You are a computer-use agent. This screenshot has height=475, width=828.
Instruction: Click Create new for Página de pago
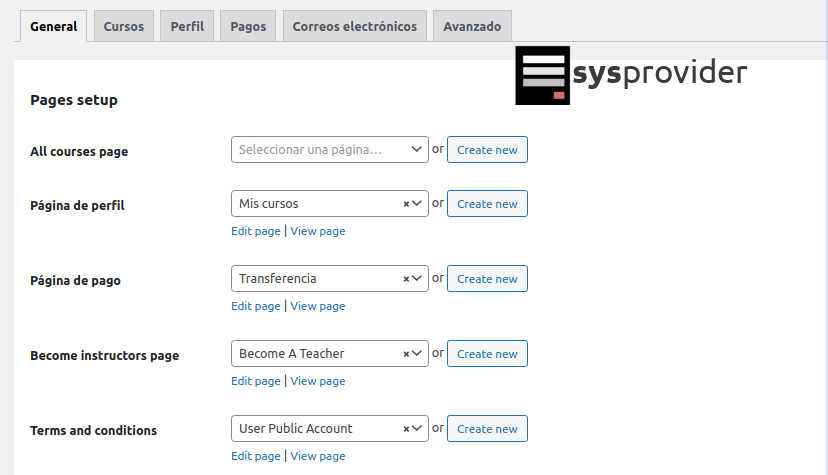[x=487, y=279]
